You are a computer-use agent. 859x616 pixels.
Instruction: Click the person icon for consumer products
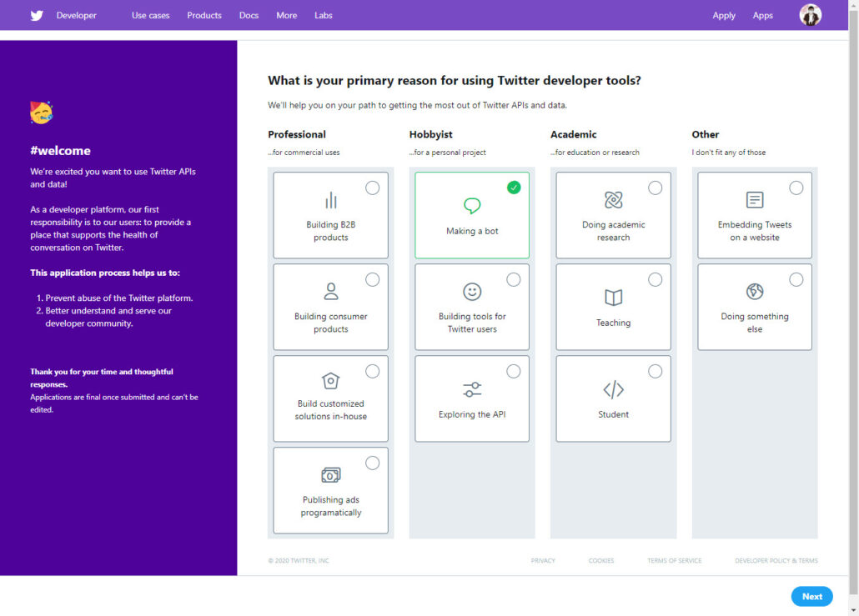point(331,291)
